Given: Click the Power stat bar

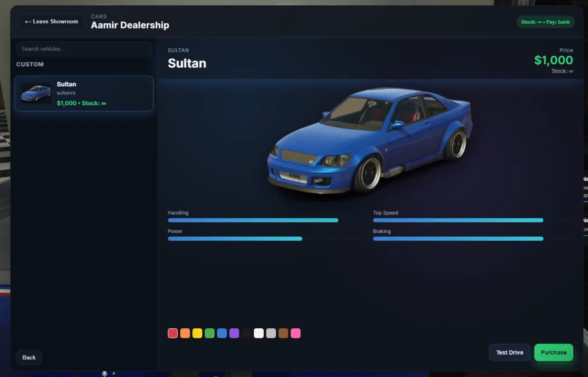Looking at the screenshot, I should coord(235,239).
